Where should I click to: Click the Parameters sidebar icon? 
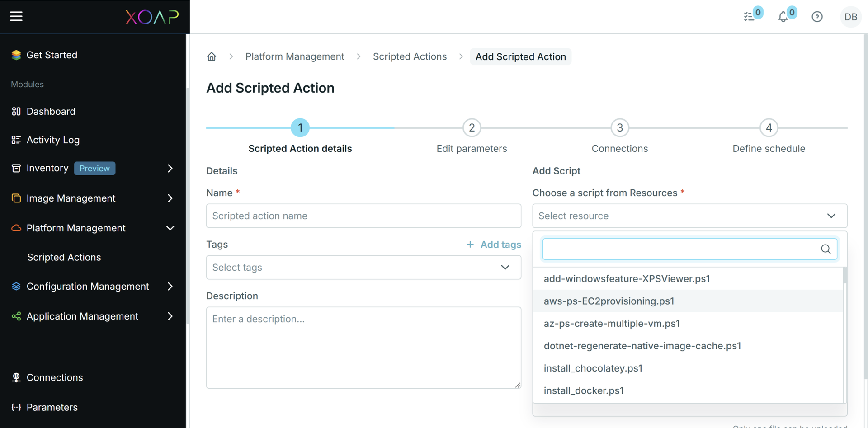tap(16, 407)
